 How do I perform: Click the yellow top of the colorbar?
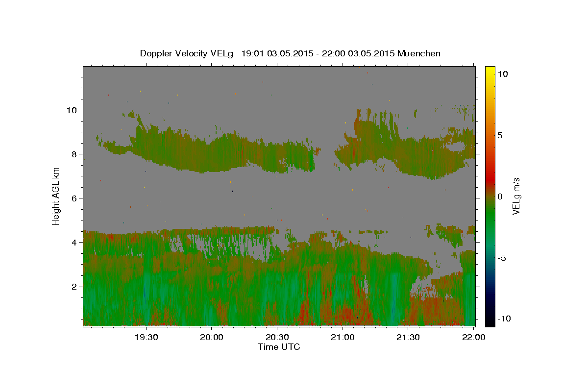(490, 71)
